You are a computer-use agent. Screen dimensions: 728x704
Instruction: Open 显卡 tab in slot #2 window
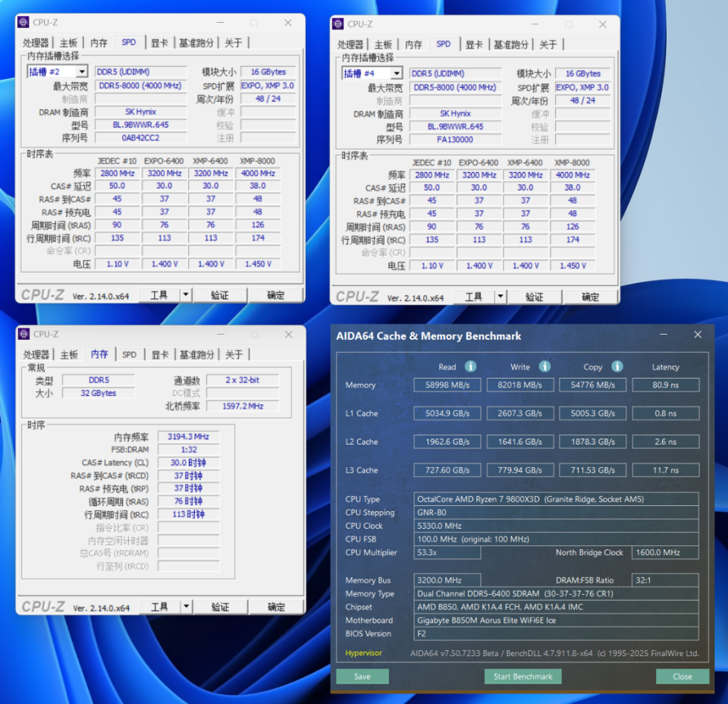160,42
